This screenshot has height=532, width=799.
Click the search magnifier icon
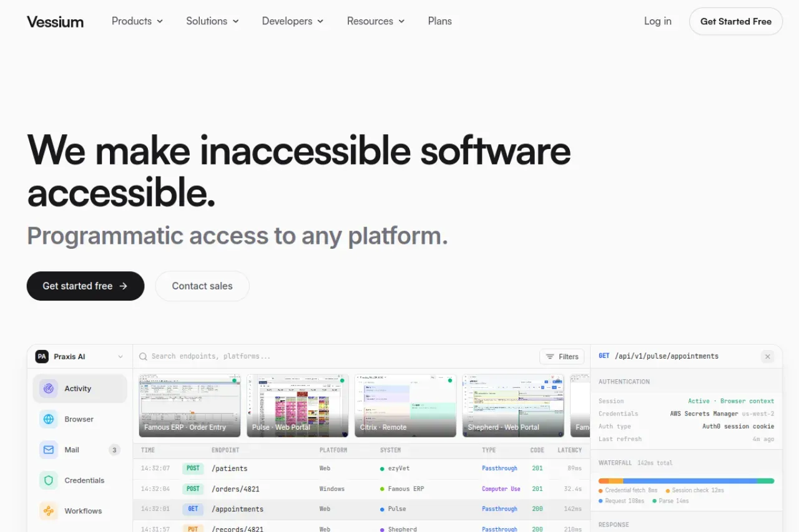pos(144,357)
